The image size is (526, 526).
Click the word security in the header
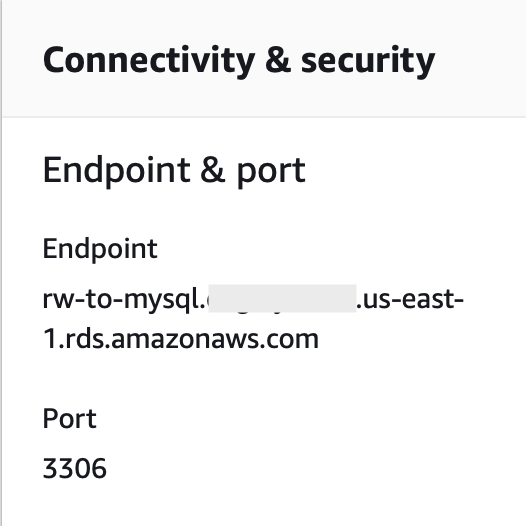(x=368, y=61)
